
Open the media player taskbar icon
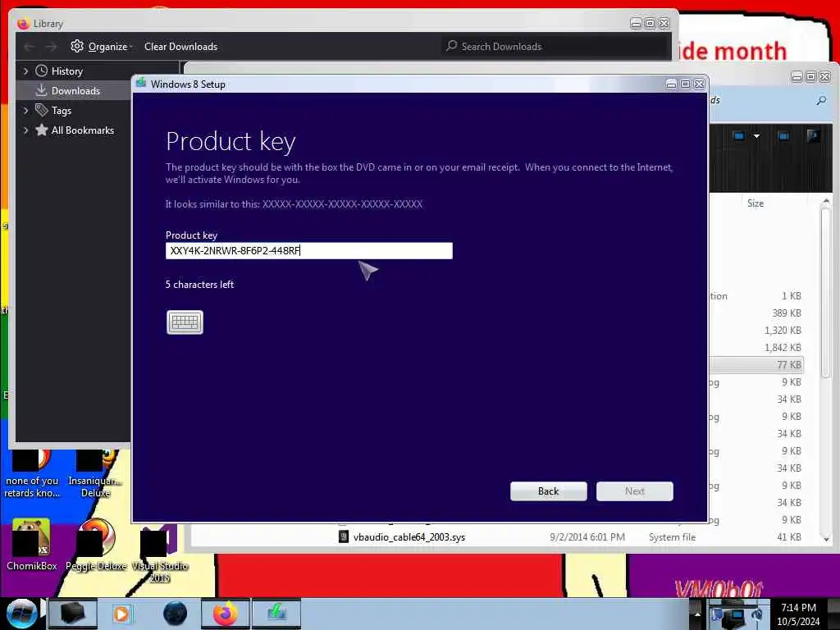(121, 614)
